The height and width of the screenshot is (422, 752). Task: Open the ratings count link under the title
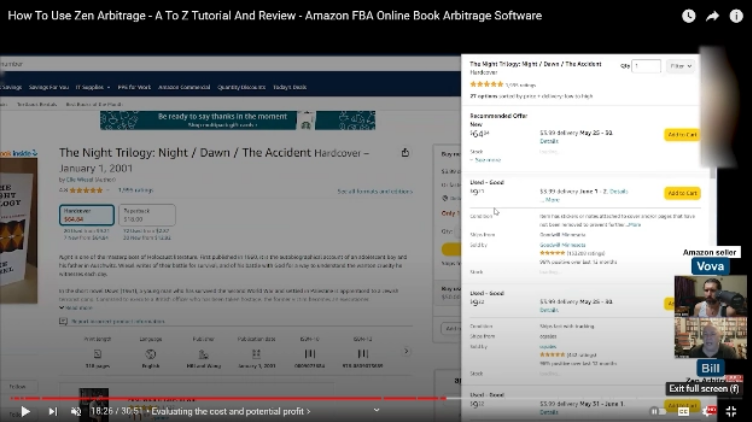(135, 190)
